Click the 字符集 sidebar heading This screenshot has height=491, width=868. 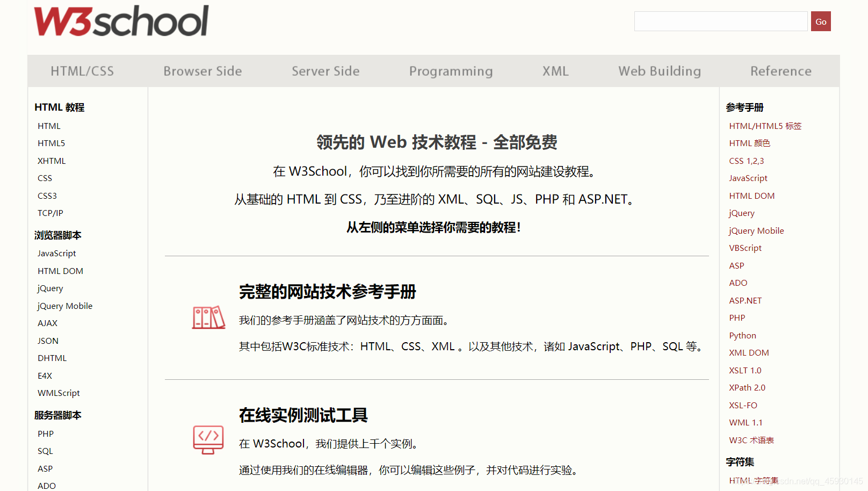coord(740,462)
